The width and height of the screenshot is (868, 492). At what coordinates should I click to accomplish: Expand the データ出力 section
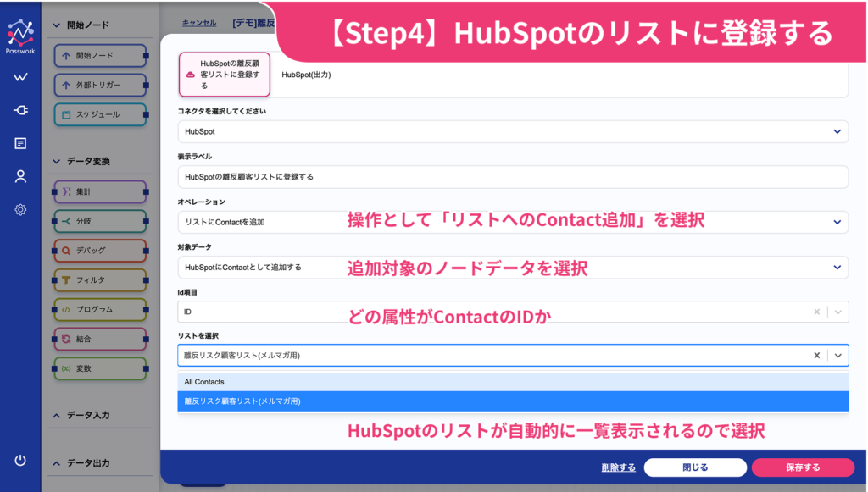[x=57, y=463]
